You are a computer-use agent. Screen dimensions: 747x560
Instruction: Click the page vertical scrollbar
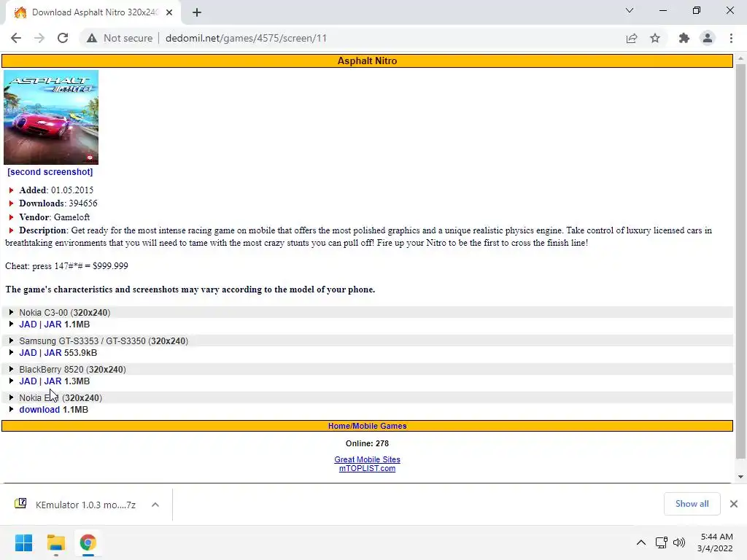point(740,262)
